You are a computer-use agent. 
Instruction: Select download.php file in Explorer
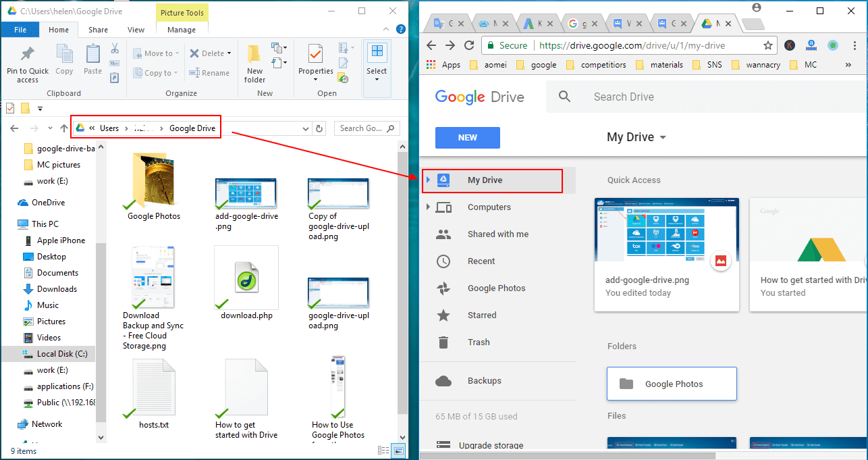[246, 284]
